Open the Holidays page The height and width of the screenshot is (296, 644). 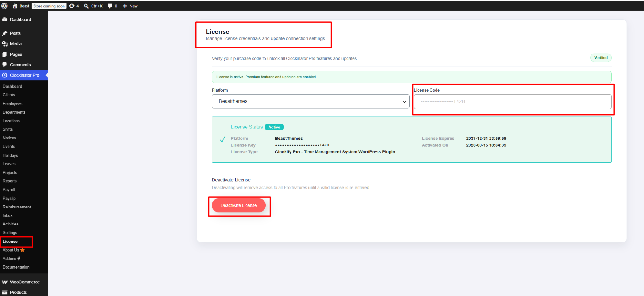pyautogui.click(x=10, y=155)
